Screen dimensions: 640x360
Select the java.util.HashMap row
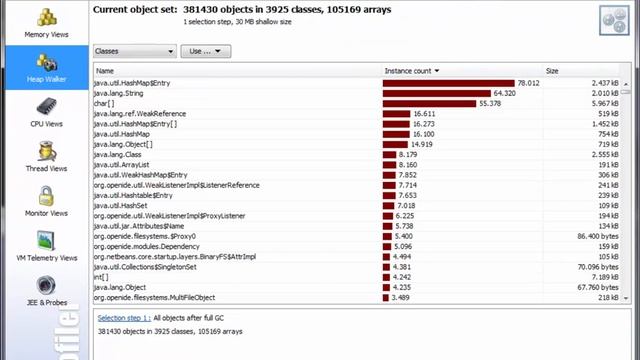pyautogui.click(x=357, y=134)
